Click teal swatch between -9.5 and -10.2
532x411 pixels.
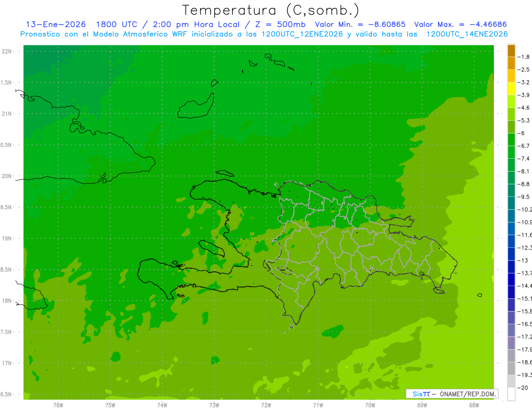[x=511, y=203]
